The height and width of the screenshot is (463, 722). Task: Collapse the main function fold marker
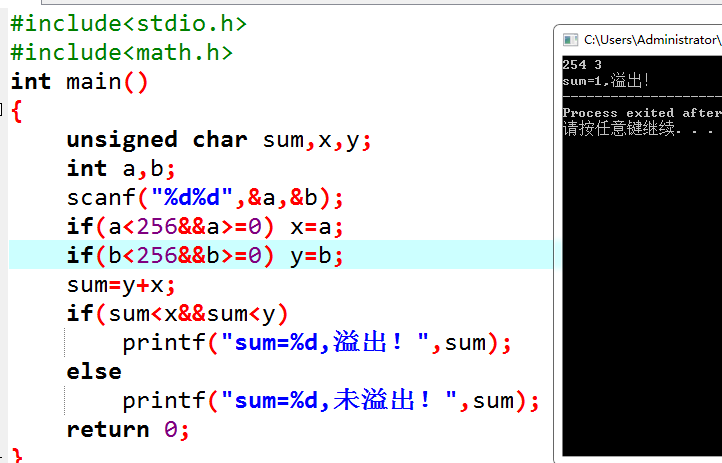[x=1, y=110]
